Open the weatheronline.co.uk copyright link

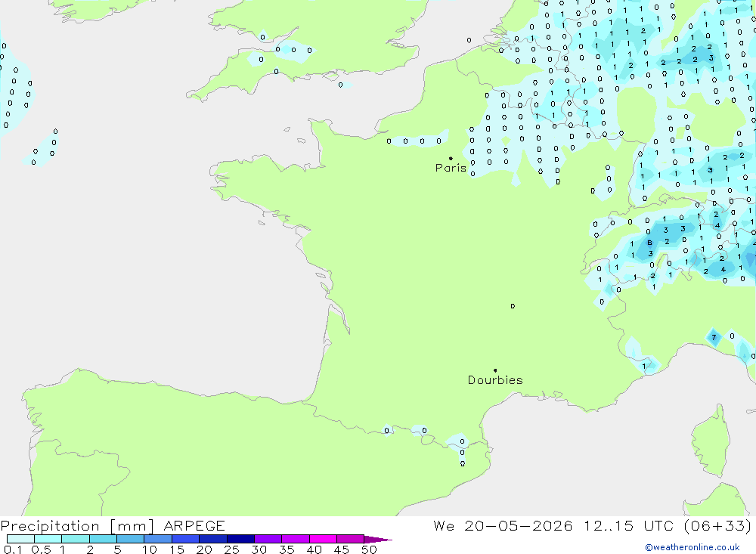point(692,547)
